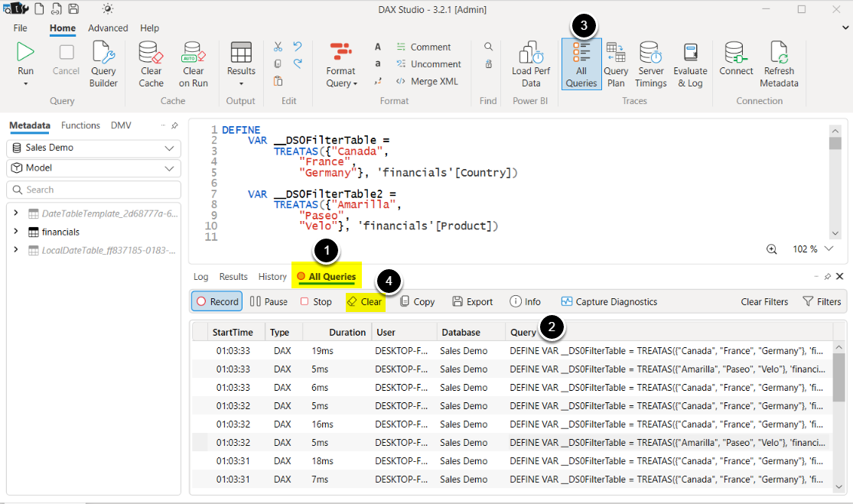Open the Query Builder tool

tap(104, 64)
